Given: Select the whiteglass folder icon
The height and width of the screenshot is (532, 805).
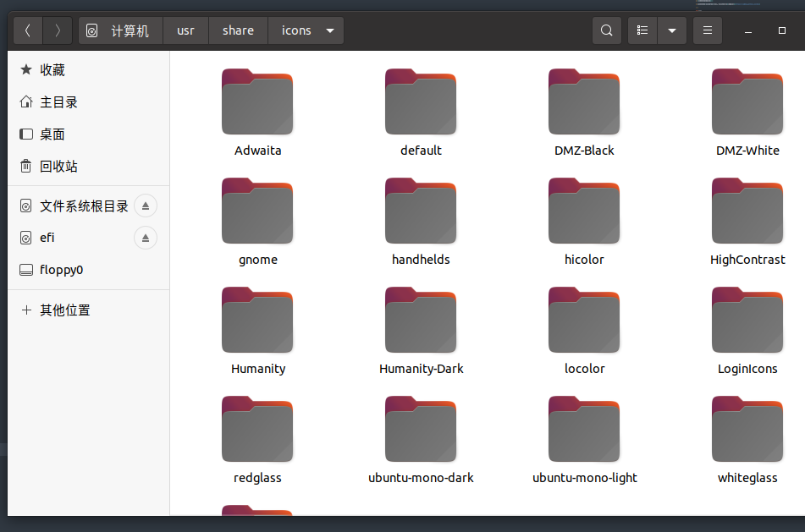Looking at the screenshot, I should 747,430.
